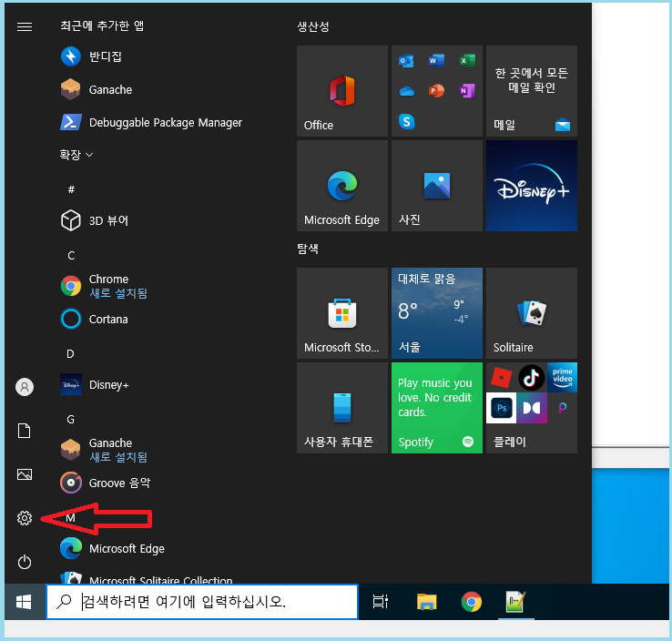Open the Office apps folder tile with Skype
672x641 pixels.
click(x=437, y=91)
